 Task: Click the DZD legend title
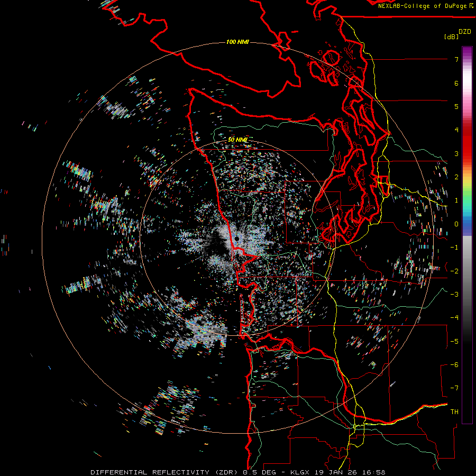click(x=465, y=32)
